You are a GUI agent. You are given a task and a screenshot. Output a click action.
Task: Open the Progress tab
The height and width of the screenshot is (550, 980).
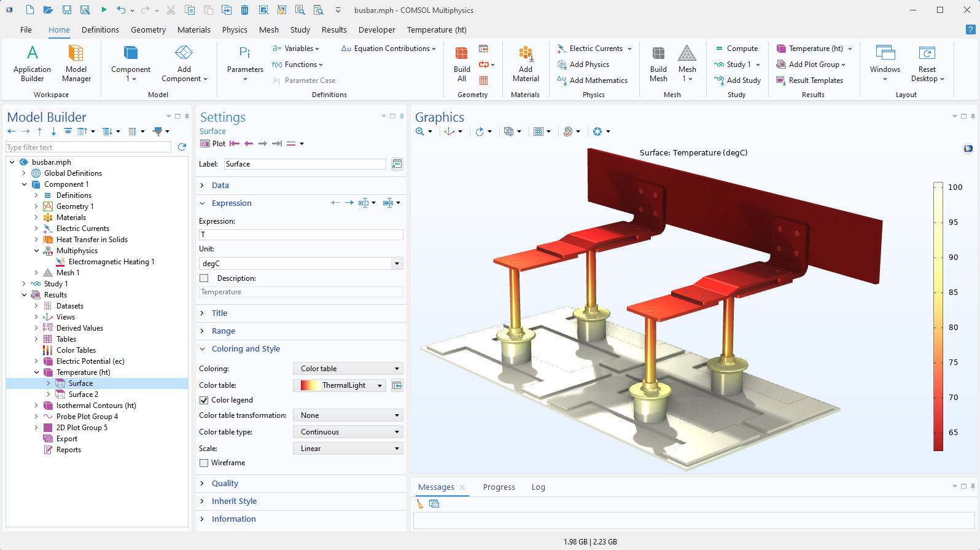click(x=499, y=487)
